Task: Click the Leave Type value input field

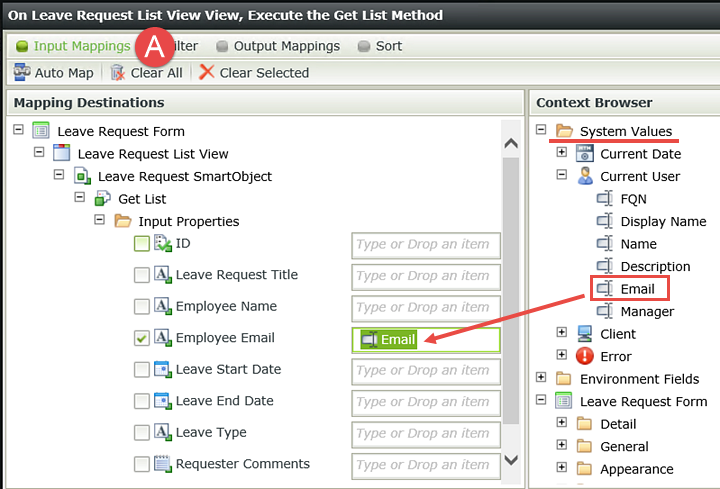Action: [426, 434]
